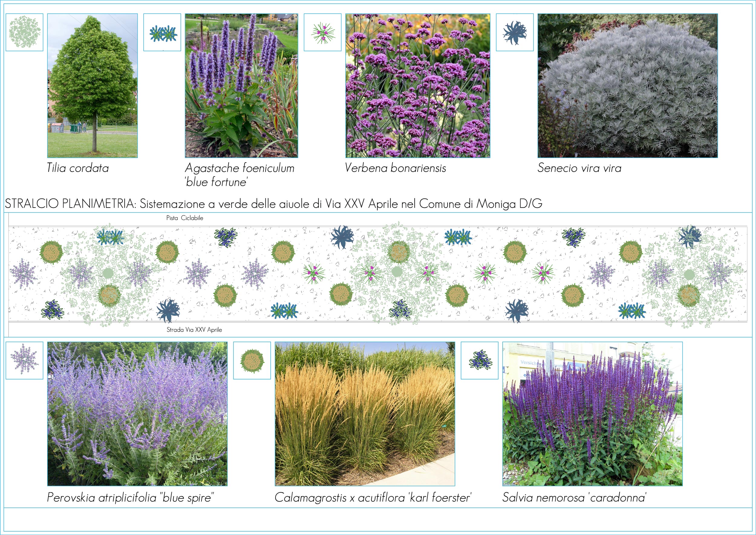Viewport: 756px width, 535px height.
Task: Select the Calamagrostis grass photo
Action: 365,413
